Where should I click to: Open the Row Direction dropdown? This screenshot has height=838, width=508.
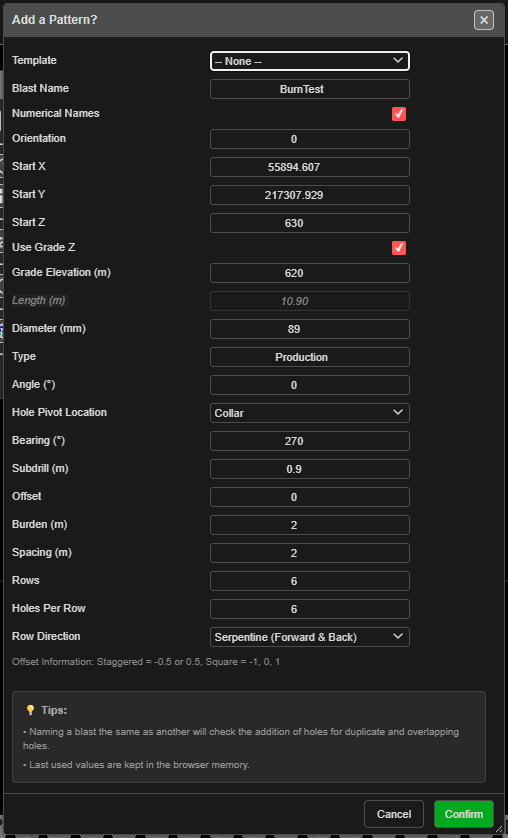310,637
